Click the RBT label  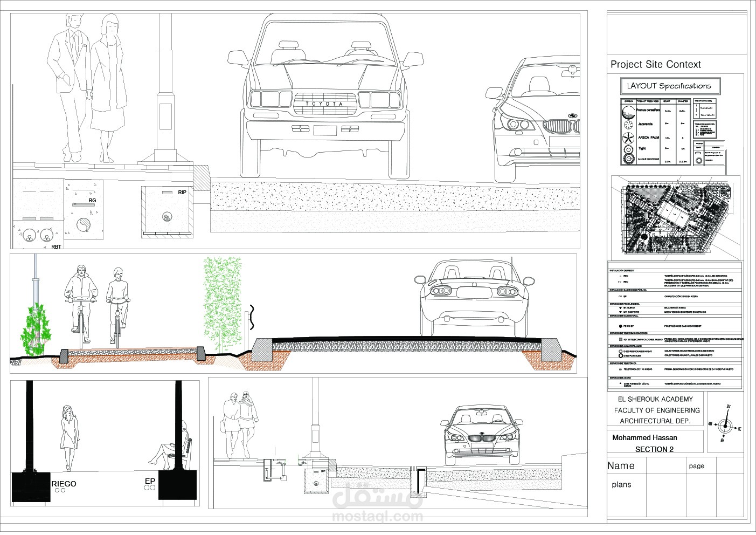point(56,246)
